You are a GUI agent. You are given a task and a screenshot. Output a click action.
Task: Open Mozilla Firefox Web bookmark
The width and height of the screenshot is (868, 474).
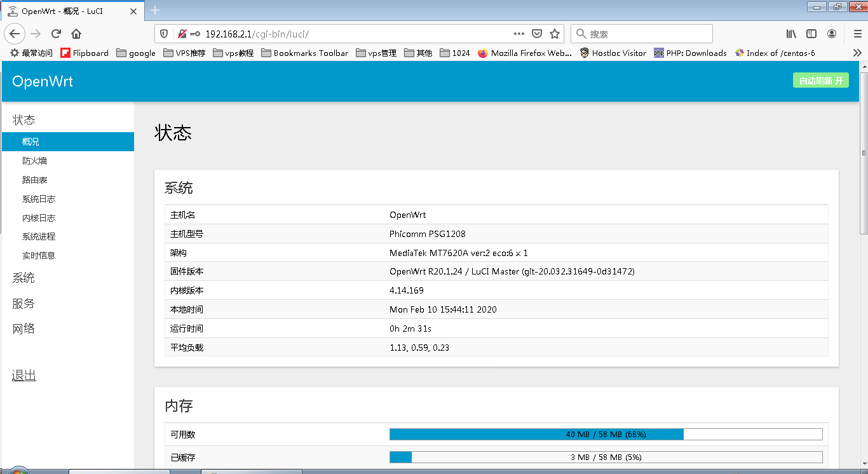[525, 53]
